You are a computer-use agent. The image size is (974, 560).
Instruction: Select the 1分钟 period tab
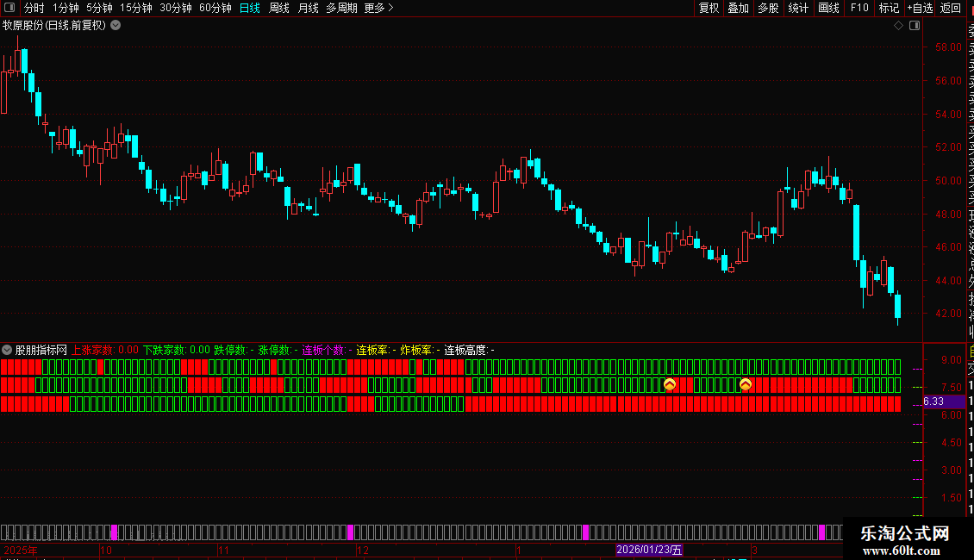pos(66,8)
